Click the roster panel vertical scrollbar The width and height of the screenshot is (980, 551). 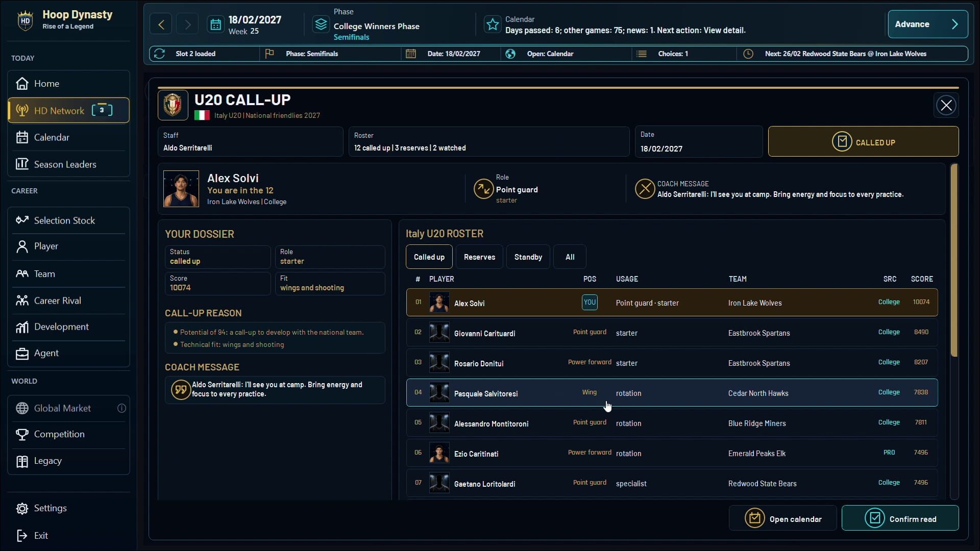[x=954, y=260]
